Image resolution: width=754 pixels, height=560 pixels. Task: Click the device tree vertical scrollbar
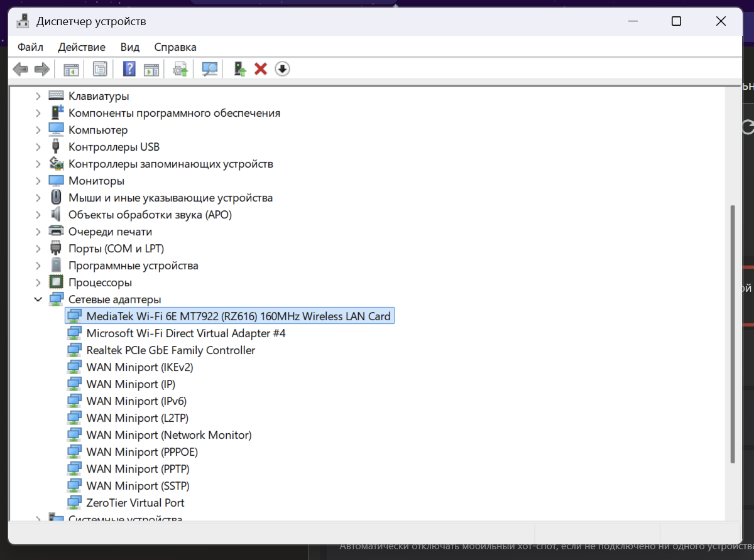pos(732,334)
